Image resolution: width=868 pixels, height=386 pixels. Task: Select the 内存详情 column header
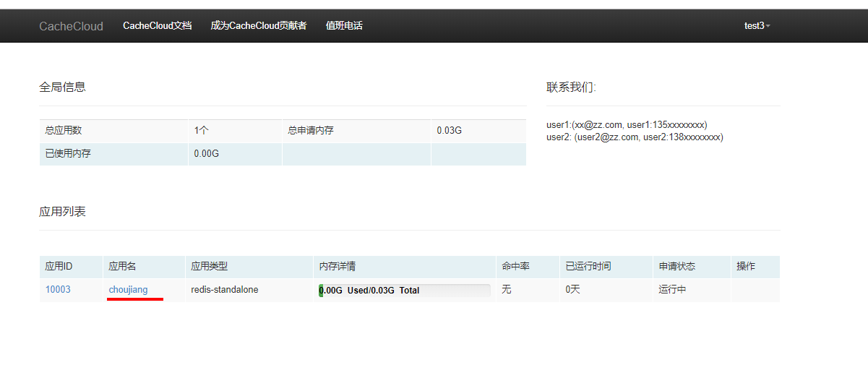(x=405, y=267)
